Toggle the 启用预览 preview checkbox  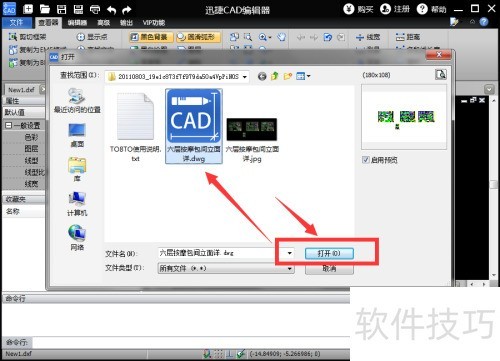(x=366, y=160)
